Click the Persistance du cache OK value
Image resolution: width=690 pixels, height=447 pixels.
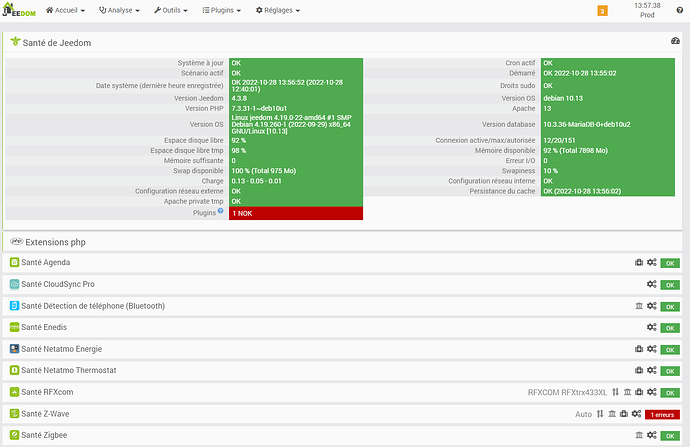click(x=582, y=191)
